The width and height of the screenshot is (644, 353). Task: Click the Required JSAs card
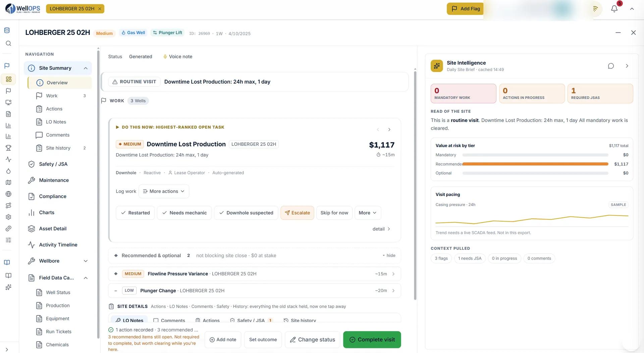tap(600, 93)
